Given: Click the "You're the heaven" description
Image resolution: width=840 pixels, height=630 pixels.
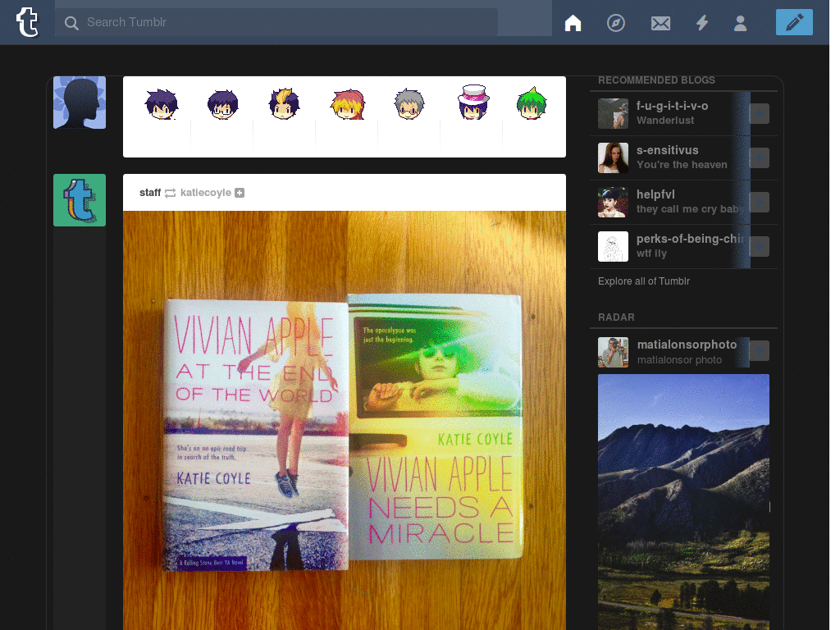Looking at the screenshot, I should [682, 165].
